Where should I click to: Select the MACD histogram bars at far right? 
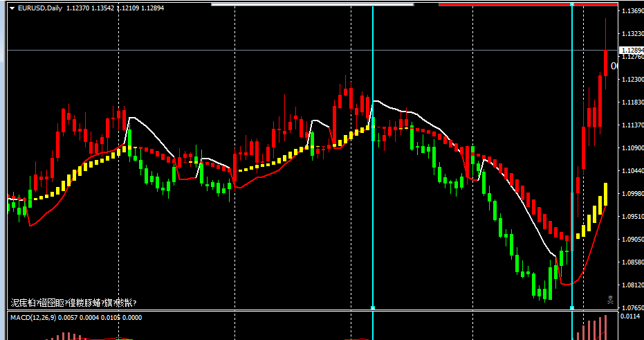coord(596,329)
